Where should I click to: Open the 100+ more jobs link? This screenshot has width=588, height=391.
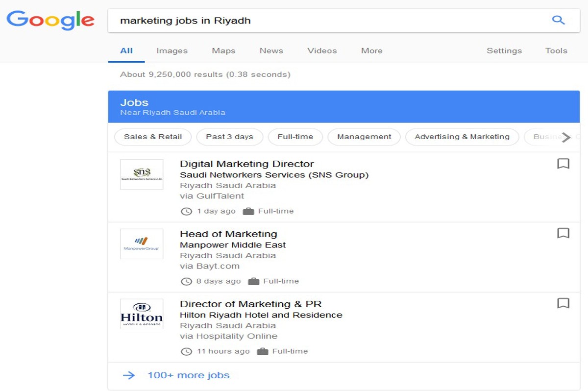(188, 375)
